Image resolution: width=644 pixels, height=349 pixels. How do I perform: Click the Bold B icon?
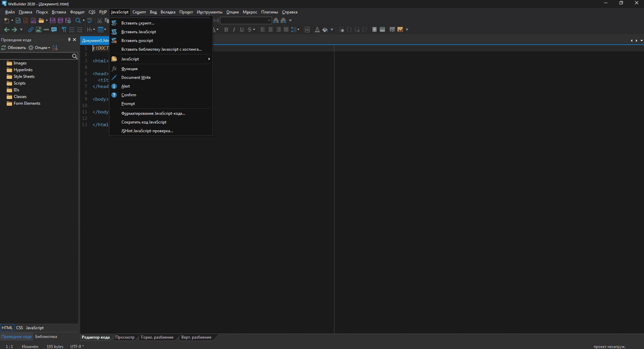[x=226, y=30]
